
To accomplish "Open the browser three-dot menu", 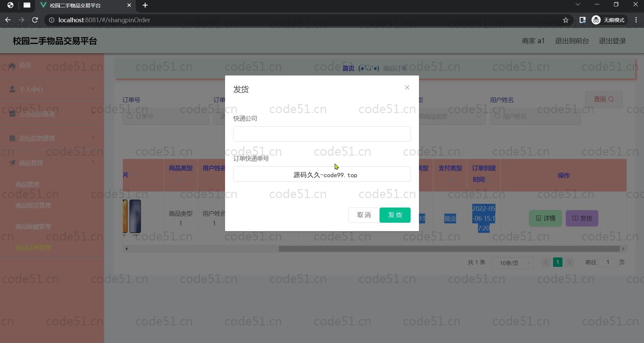I will 636,20.
